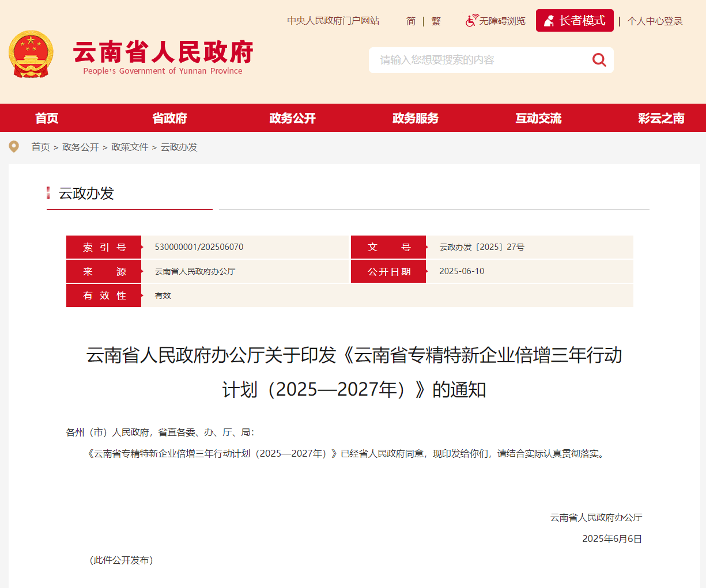Click the national emblem logo

(31, 54)
